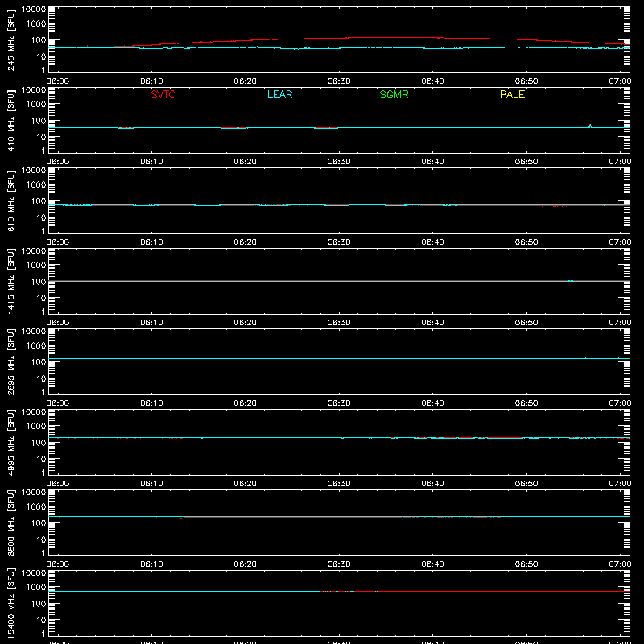644x644 pixels.
Task: Click the red SVTO legend label
Action: (163, 94)
